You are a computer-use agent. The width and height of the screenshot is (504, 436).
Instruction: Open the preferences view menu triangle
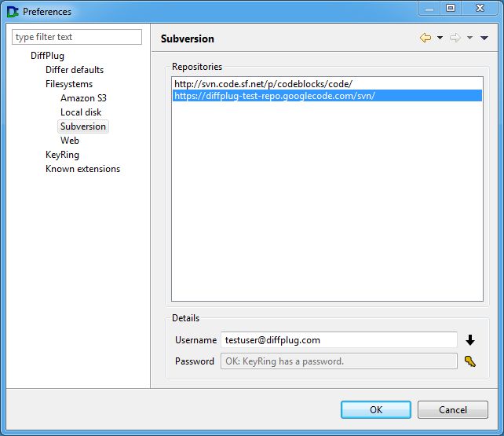(x=484, y=38)
